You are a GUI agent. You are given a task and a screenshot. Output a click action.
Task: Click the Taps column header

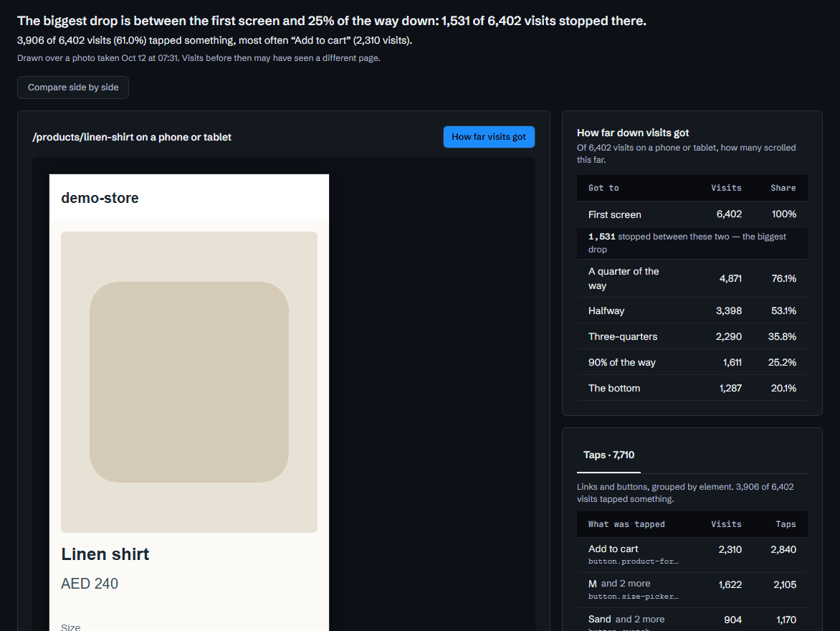(786, 524)
